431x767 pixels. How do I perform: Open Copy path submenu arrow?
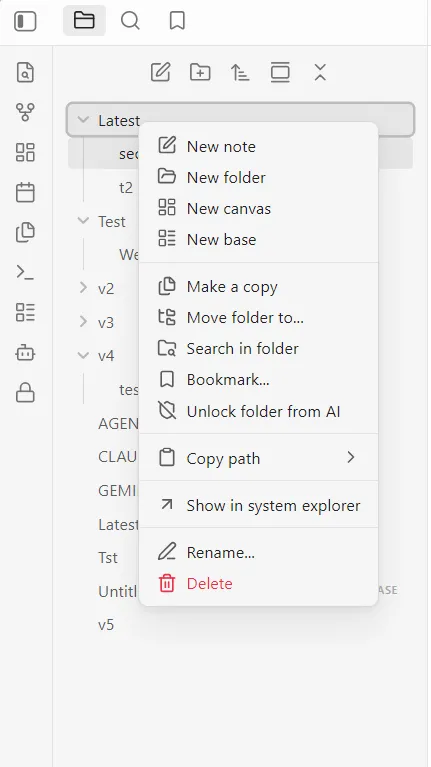pyautogui.click(x=350, y=457)
